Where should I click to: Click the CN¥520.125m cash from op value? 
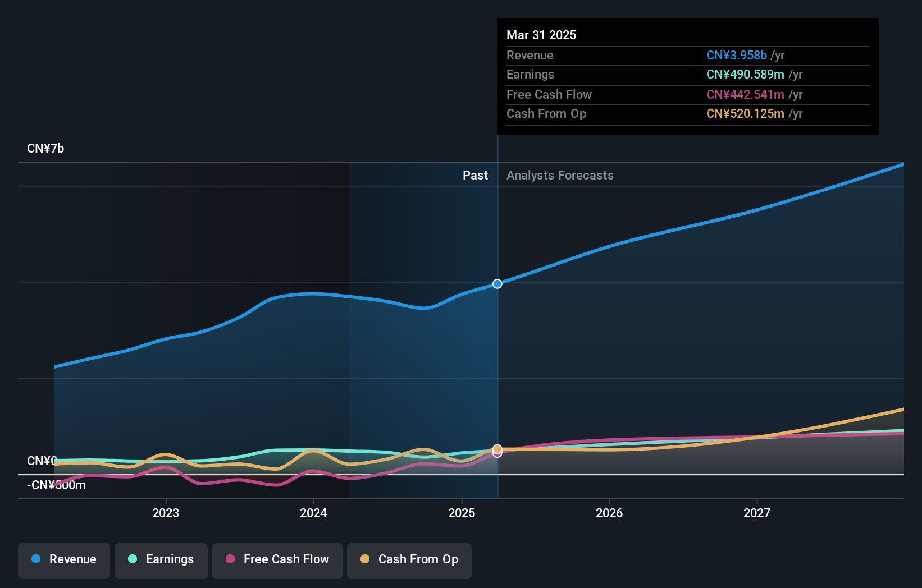(745, 114)
